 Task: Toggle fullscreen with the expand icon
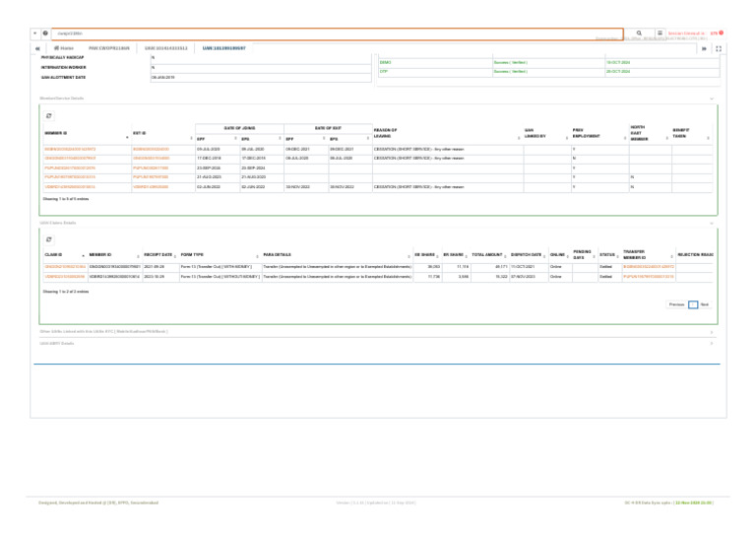point(719,48)
